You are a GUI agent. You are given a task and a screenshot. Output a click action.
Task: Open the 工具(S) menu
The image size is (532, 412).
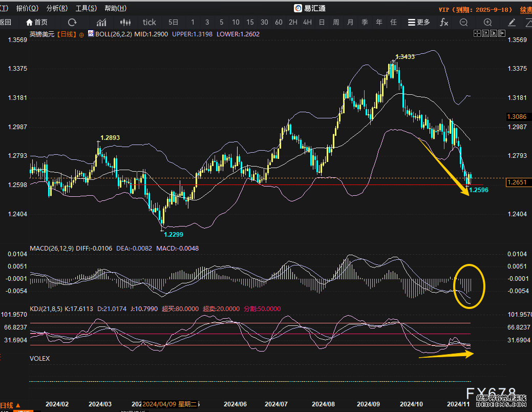click(x=86, y=8)
